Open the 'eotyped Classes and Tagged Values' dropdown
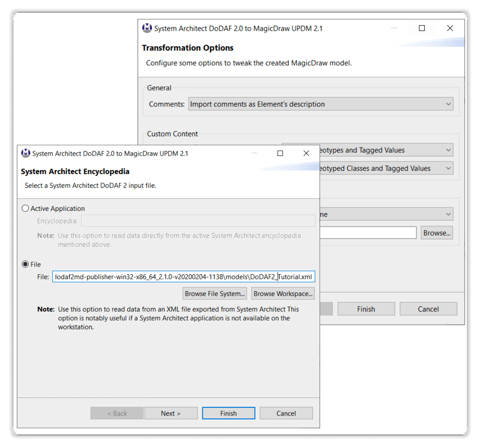 (386, 168)
